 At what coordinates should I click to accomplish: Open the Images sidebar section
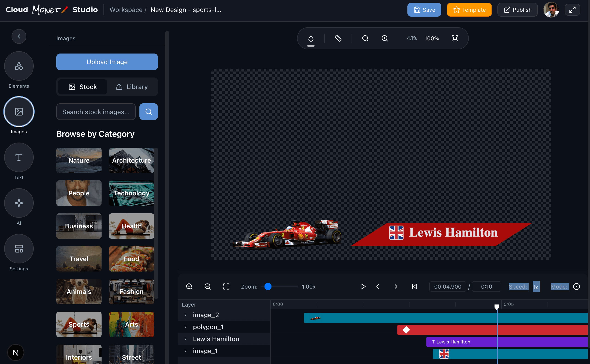click(19, 112)
